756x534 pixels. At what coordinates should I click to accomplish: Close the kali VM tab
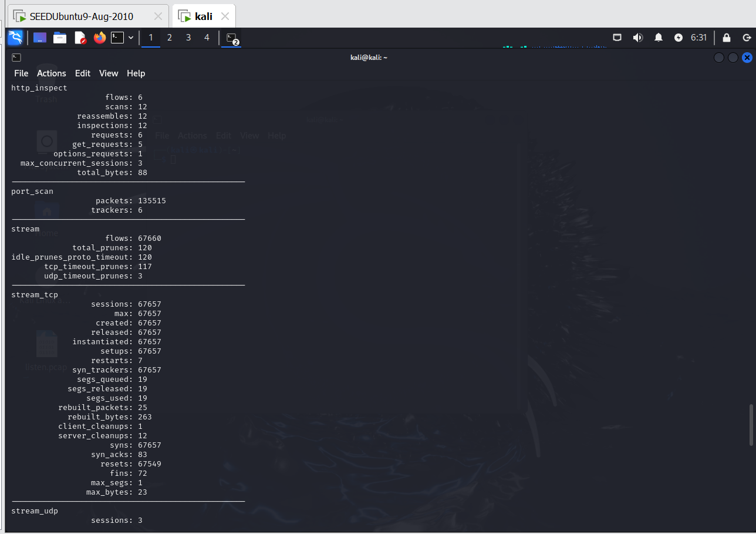(x=225, y=16)
